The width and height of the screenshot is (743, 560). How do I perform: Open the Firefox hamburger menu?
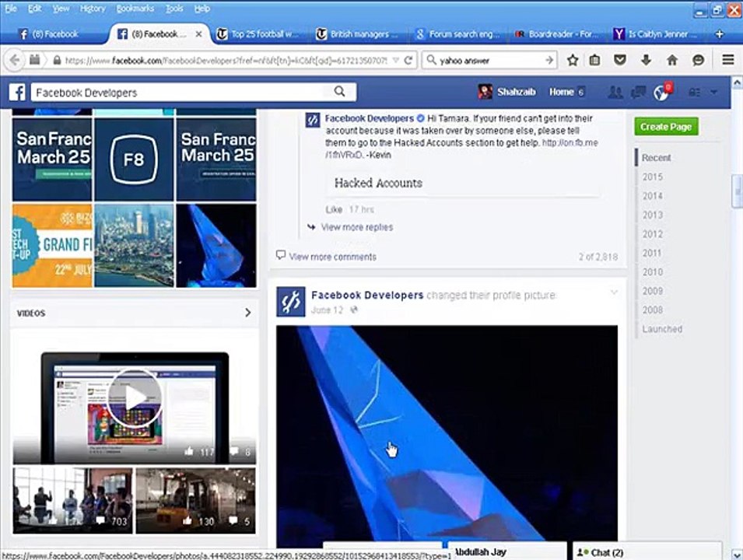728,60
